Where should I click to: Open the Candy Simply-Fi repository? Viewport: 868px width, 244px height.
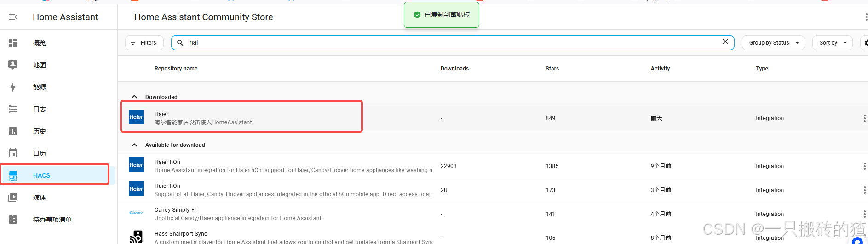(493, 214)
